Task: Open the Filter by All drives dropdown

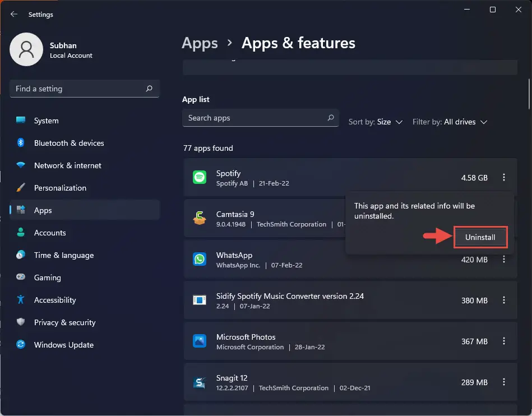Action: pyautogui.click(x=450, y=122)
